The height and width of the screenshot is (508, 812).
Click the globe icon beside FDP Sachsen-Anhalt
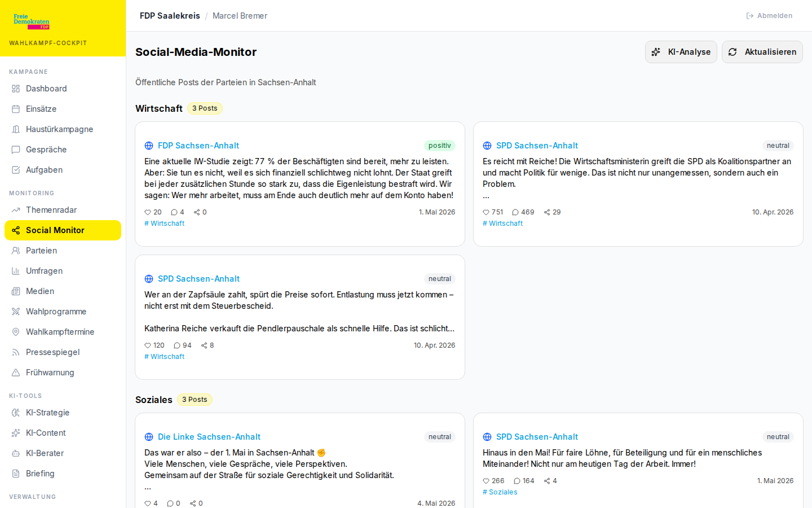click(149, 146)
